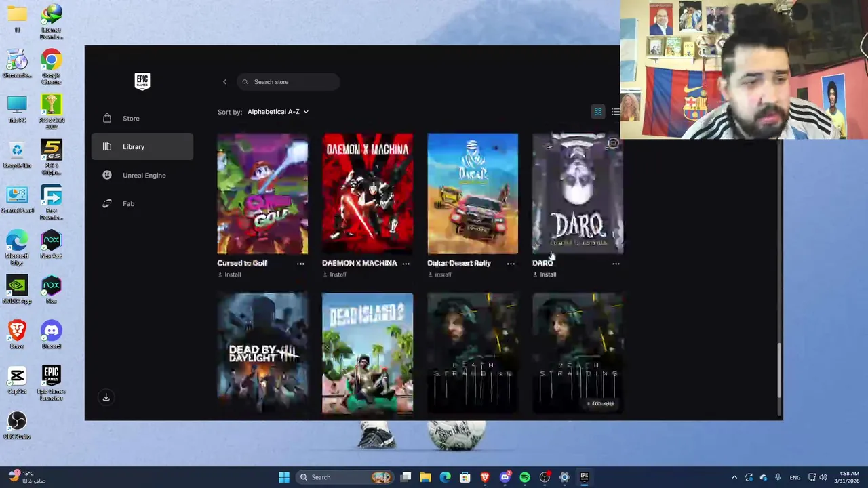The image size is (868, 488).
Task: Click the Cursed to Golf title text
Action: [242, 263]
